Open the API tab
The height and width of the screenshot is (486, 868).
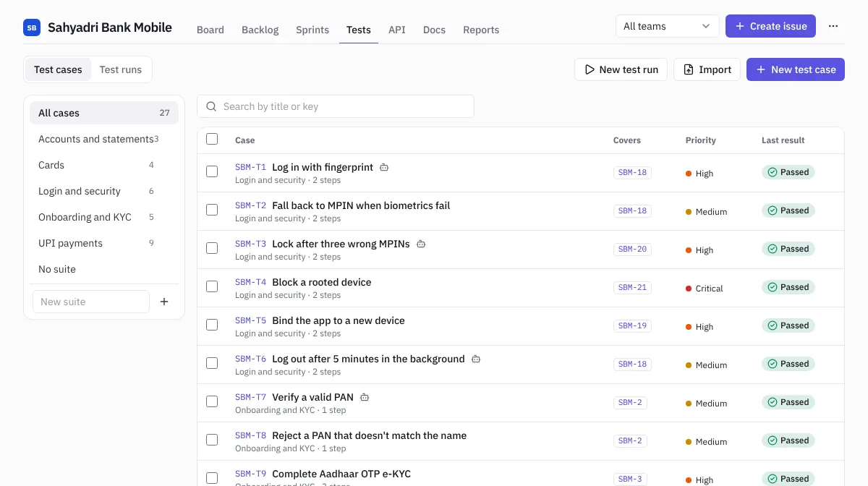396,30
